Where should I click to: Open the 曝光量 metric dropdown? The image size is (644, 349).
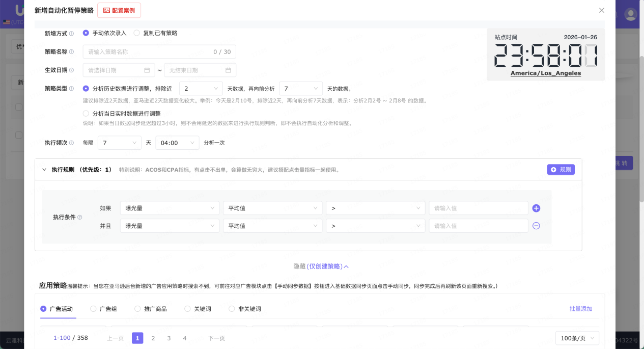point(170,207)
